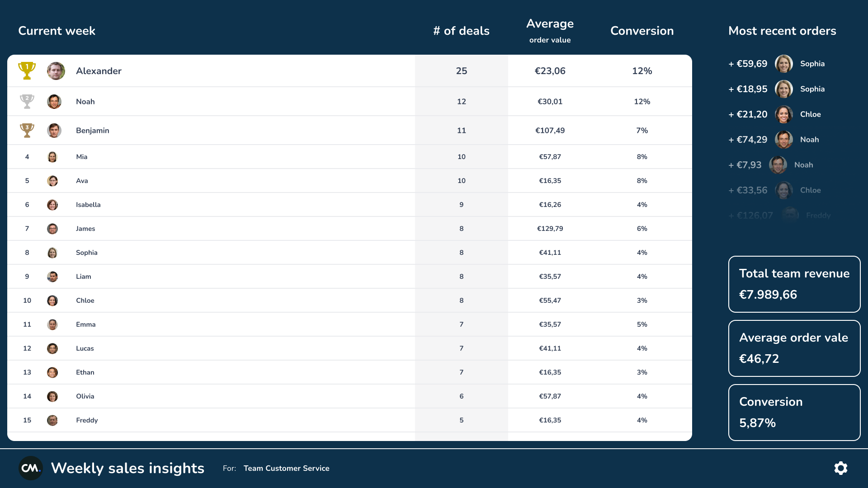Open the Conversion 5,87% summary card
The image size is (868, 488).
794,413
